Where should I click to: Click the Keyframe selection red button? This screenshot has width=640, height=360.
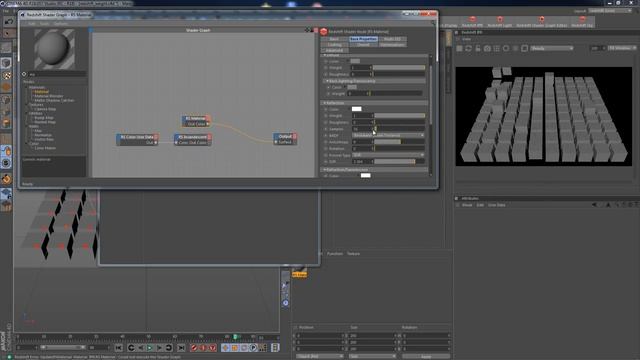coord(212,348)
